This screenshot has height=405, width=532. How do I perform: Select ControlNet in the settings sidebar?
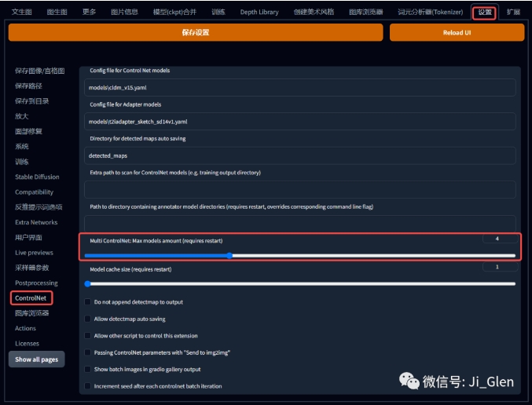coord(31,298)
